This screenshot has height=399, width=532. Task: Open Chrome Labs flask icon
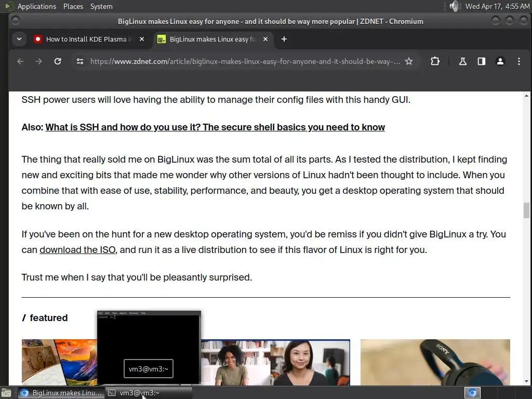[x=462, y=61]
